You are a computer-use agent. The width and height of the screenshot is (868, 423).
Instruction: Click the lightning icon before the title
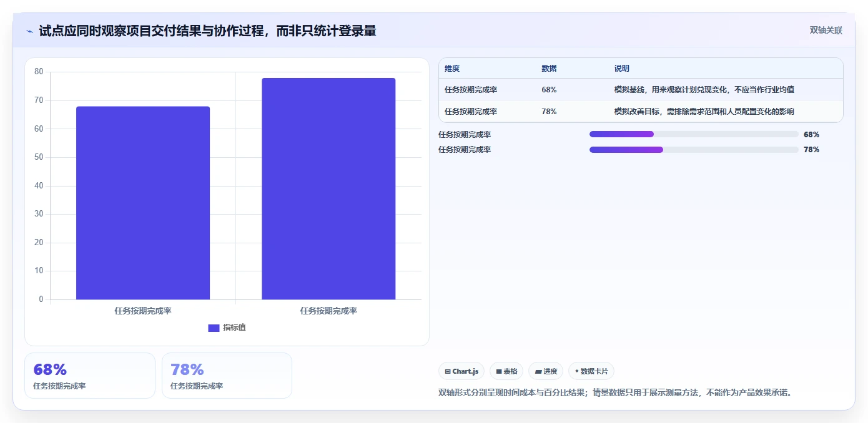pos(30,31)
